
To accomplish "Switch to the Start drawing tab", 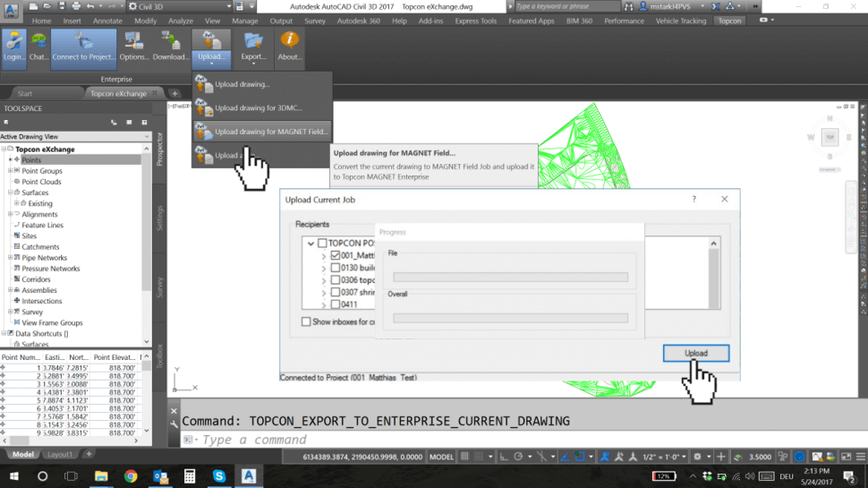I will (x=25, y=94).
